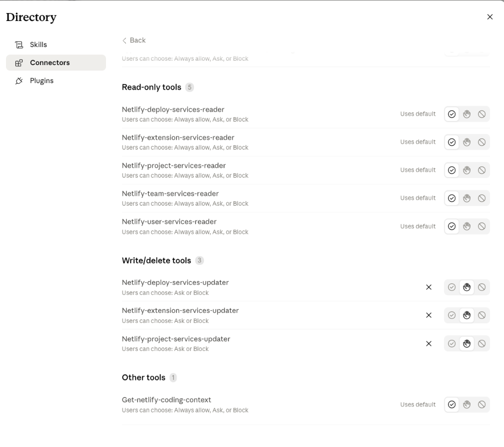
Task: Click the Back chevron arrow
Action: point(124,41)
